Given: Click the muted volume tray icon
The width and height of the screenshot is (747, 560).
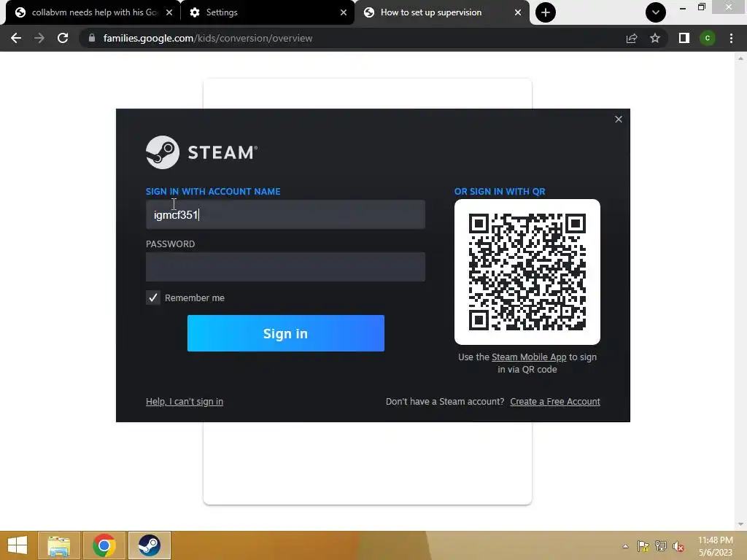Looking at the screenshot, I should (x=678, y=546).
